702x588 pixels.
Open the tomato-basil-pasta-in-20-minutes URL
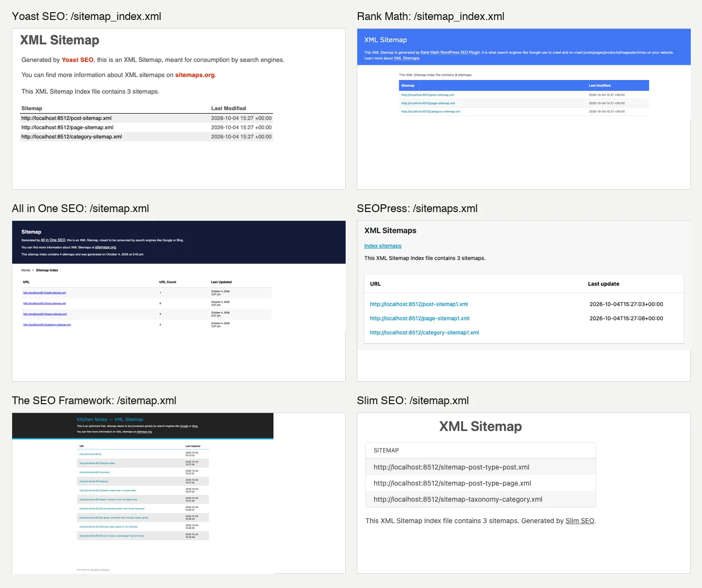click(109, 527)
